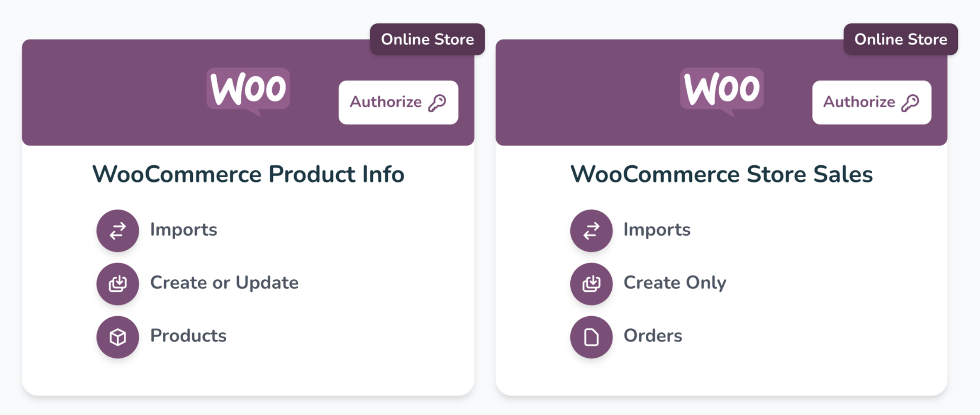Click the Woo logo on Product Info card

248,92
